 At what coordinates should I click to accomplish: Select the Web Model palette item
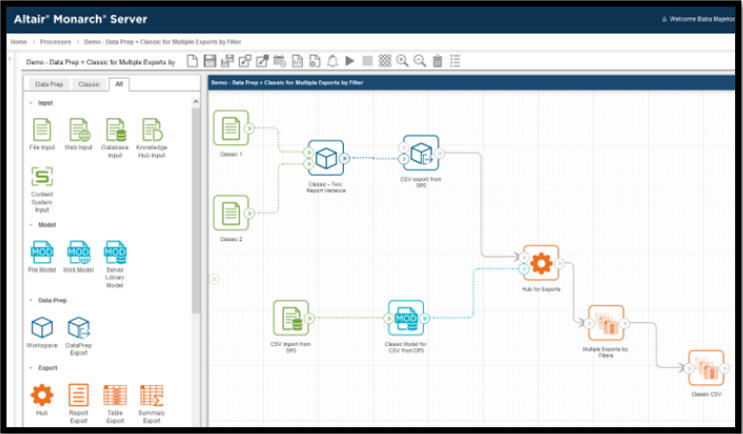(79, 256)
